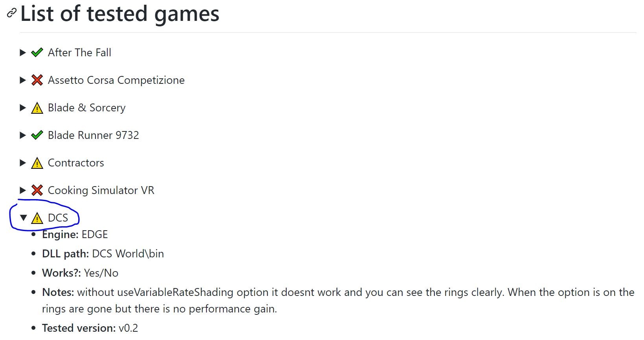Click the Blade Runner 9732 title
Screen dimensions: 644x340
point(94,135)
